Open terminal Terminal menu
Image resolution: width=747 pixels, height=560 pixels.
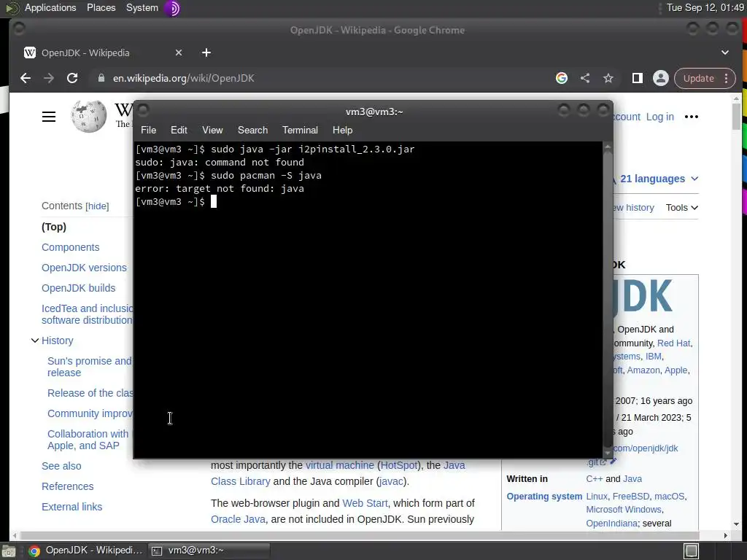(300, 130)
